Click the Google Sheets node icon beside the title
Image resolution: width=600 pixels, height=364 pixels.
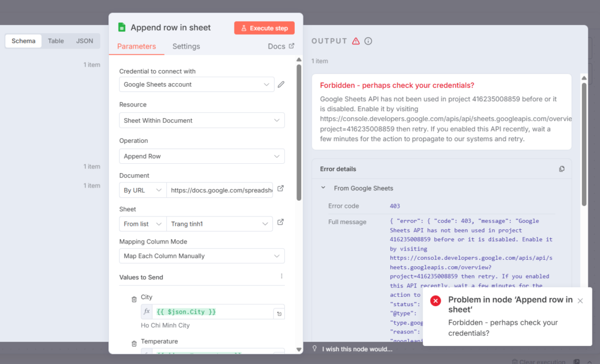click(122, 27)
